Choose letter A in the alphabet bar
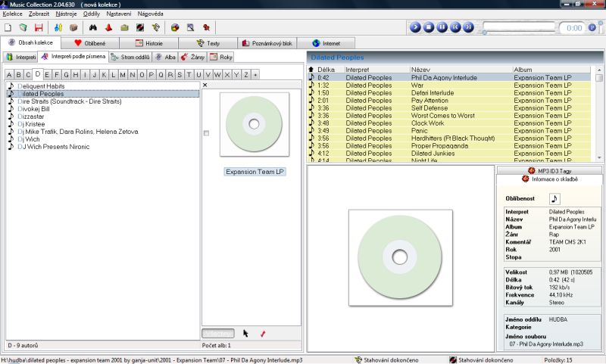Viewport: 606px width, 364px height. coord(9,75)
